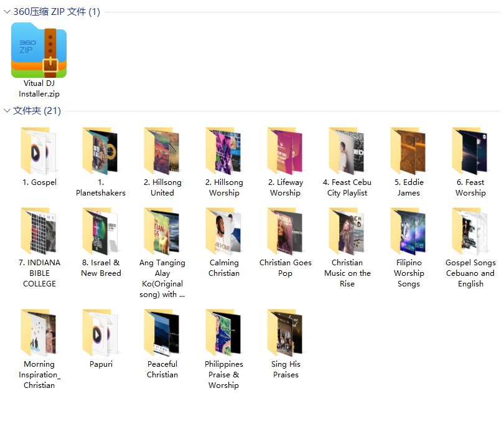Screen dimensions: 504x439
Task: Select the 1. Gospel folder icon
Action: coord(39,151)
